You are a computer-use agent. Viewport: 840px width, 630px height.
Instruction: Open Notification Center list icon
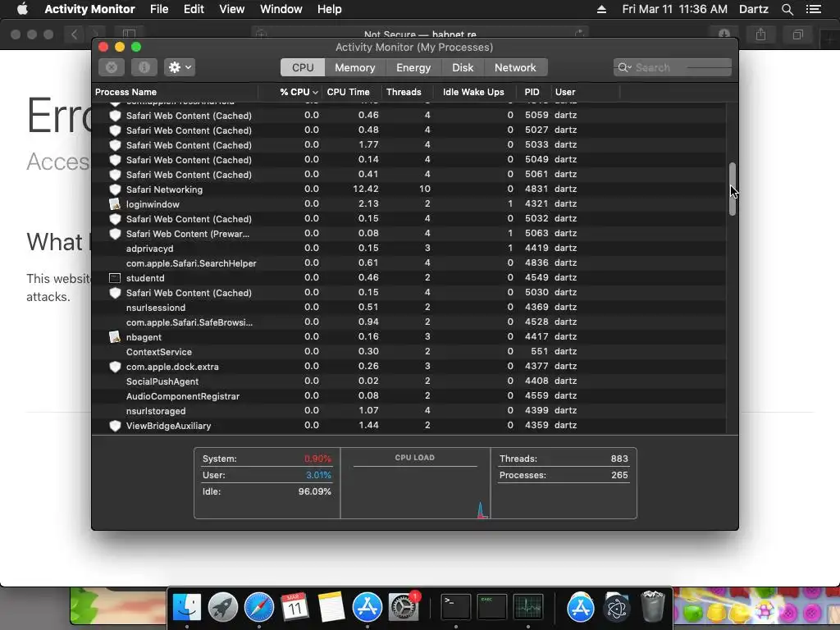click(x=814, y=9)
